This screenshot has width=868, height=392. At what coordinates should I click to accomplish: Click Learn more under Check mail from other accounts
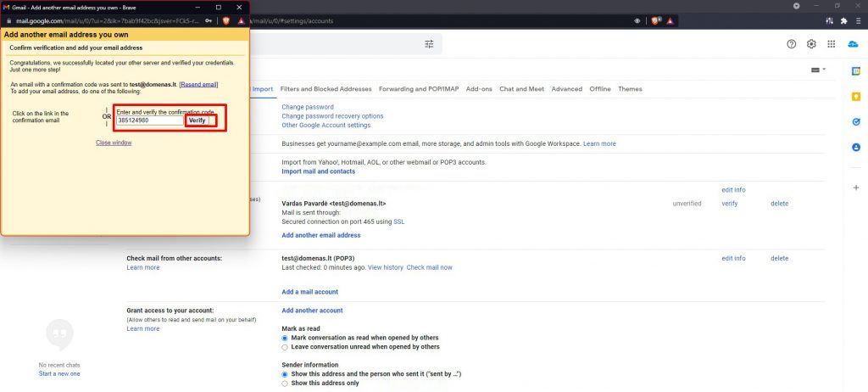click(142, 267)
